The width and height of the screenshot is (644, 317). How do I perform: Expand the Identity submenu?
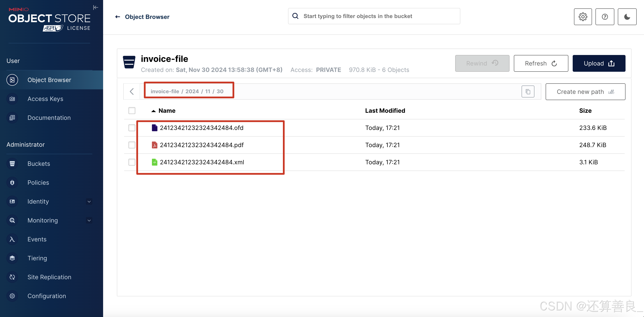tap(89, 201)
